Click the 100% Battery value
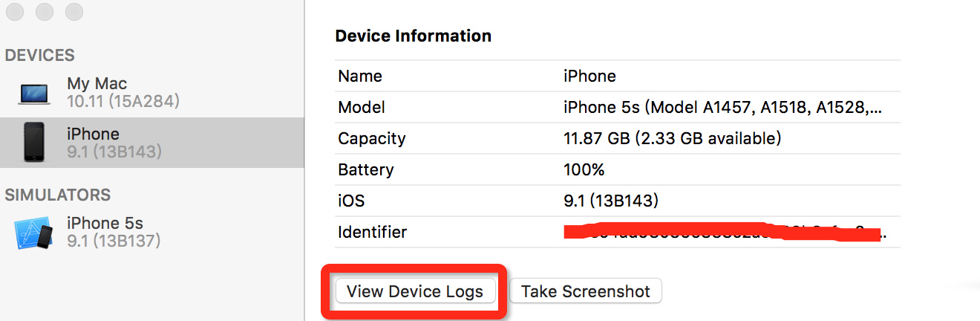The height and width of the screenshot is (321, 980). click(x=584, y=169)
